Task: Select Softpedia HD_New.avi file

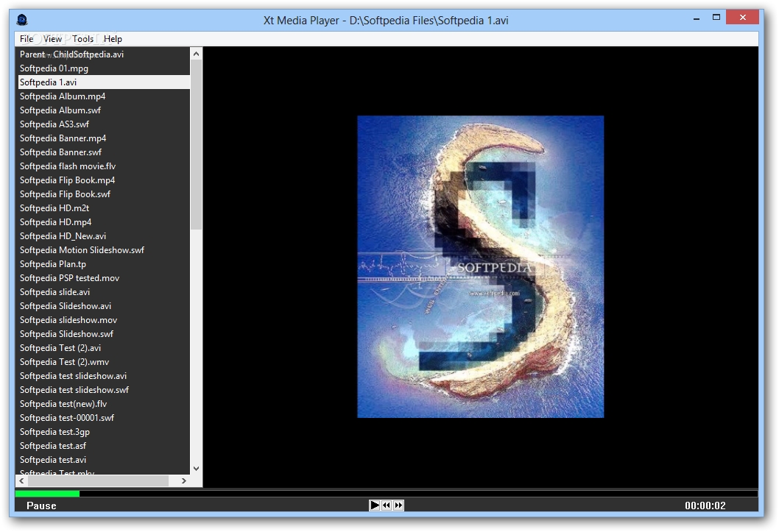Action: [104, 235]
